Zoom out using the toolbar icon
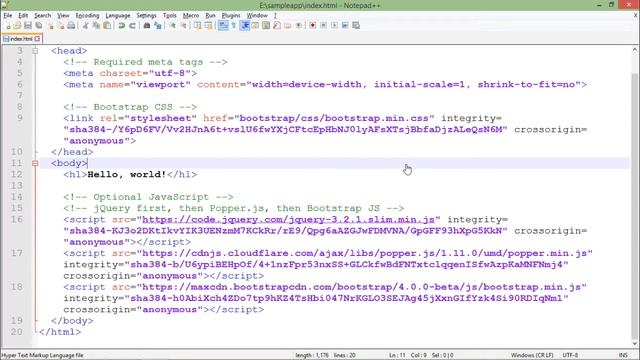Screen dimensions: 640x360 (x=184, y=25)
